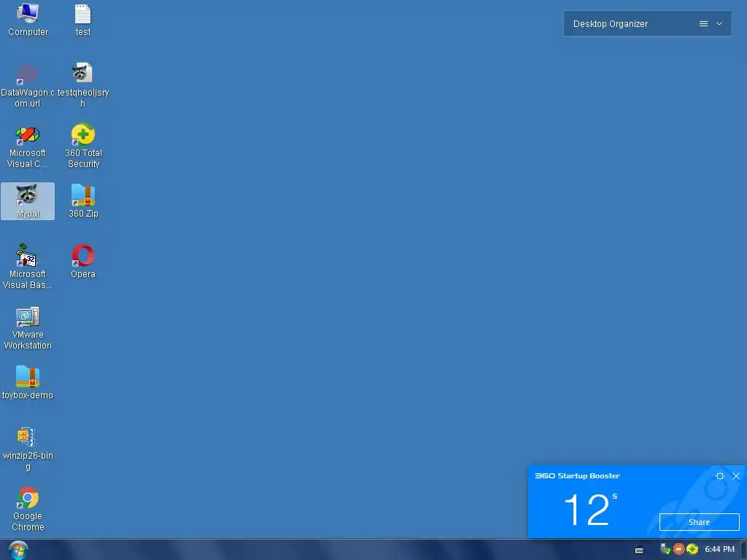Click the Desktop Organizer title
This screenshot has height=560, width=747.
[611, 24]
